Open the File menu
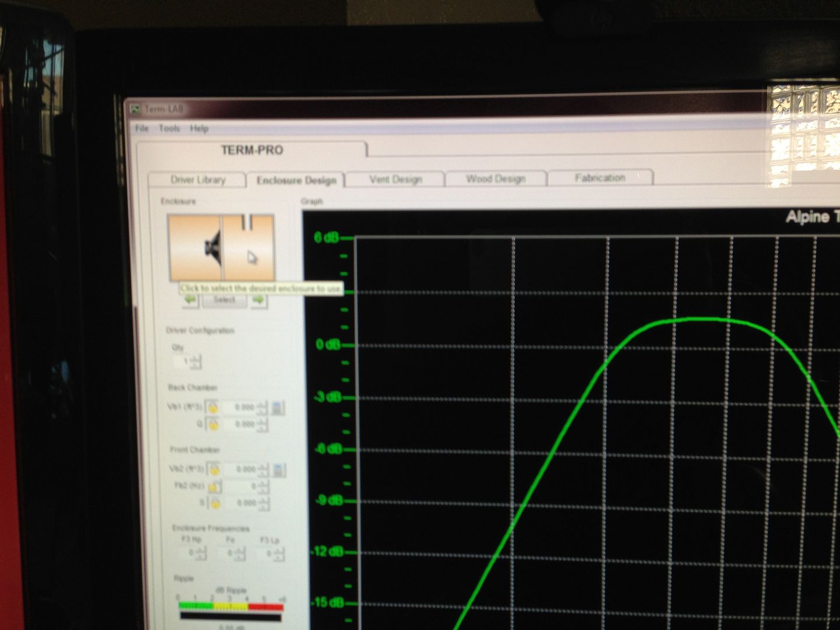This screenshot has width=840, height=630. pyautogui.click(x=142, y=128)
